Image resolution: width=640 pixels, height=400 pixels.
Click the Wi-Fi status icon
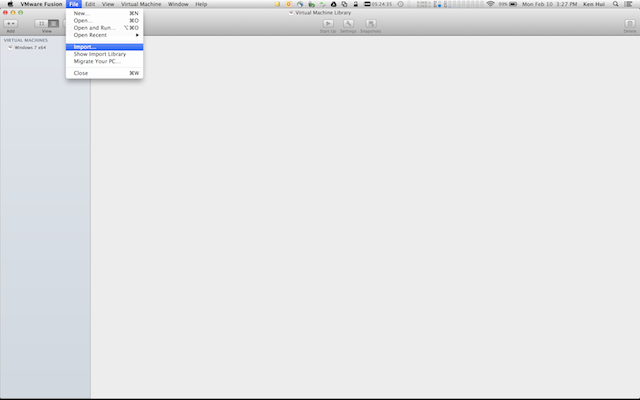(x=491, y=4)
